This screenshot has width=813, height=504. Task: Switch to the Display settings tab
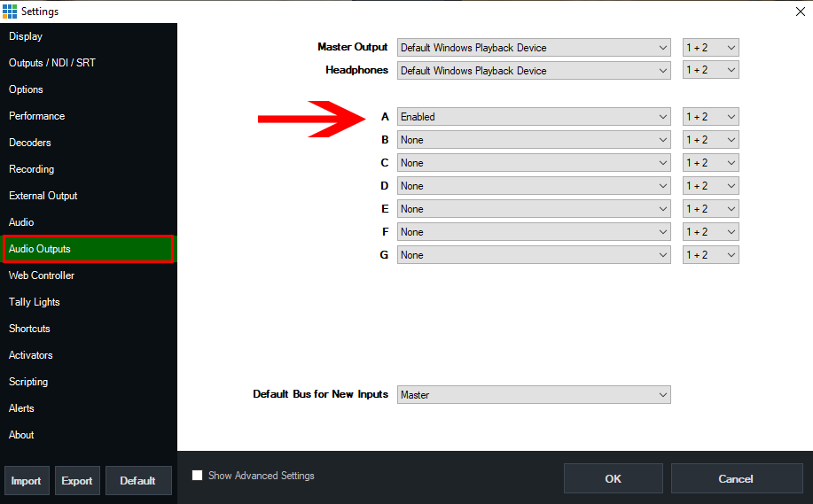[26, 36]
